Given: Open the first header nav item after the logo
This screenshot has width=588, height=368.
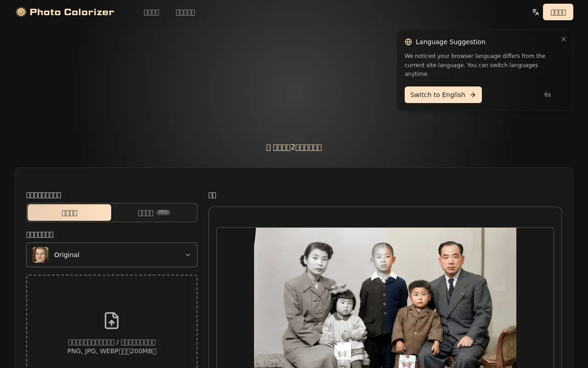Looking at the screenshot, I should (152, 12).
